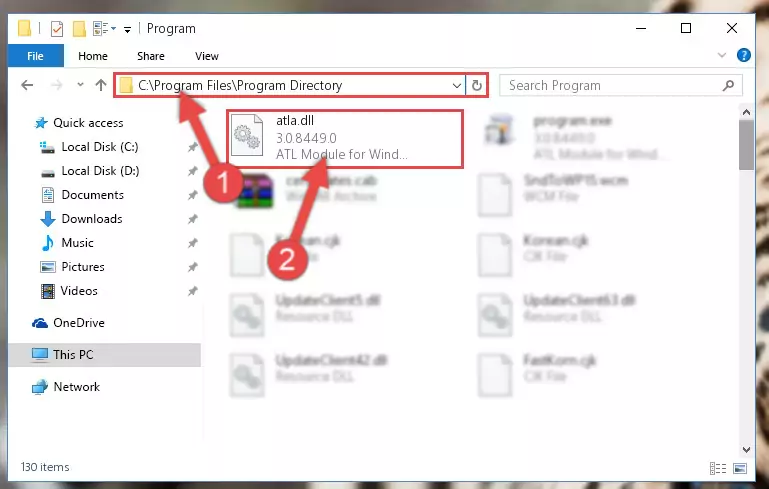
Task: Click the pin icon beside Pictures
Action: point(192,267)
